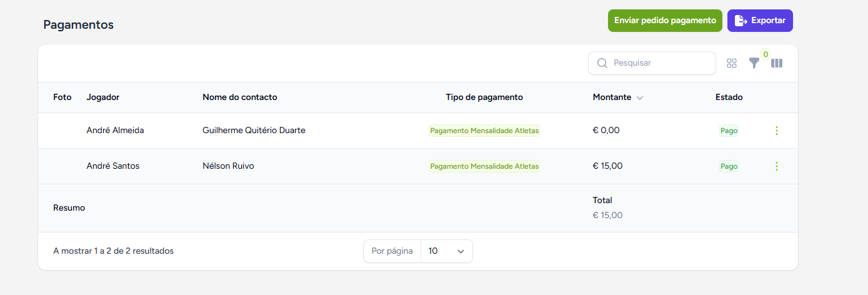The image size is (868, 295).
Task: Expand the per-page chevron showing 10
Action: click(461, 251)
